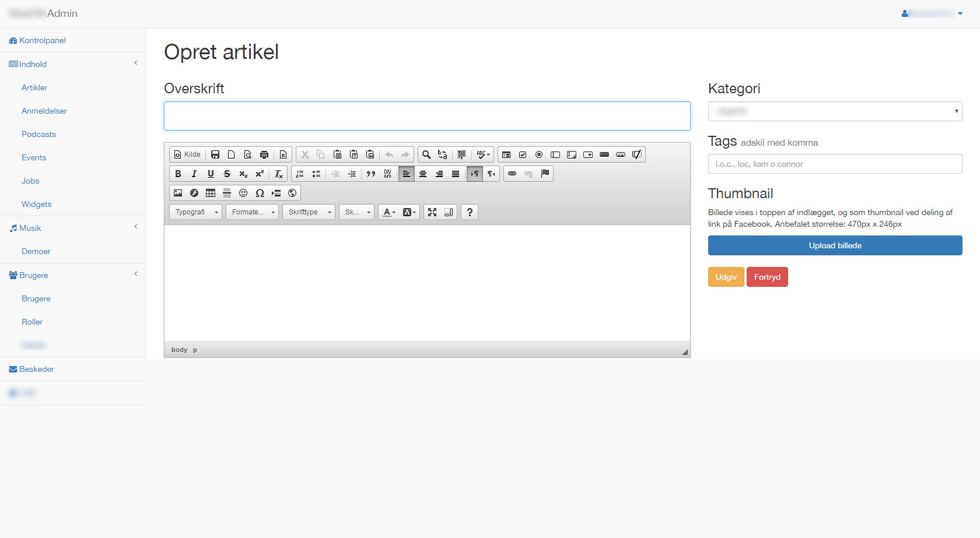Click the Select All icon
The image size is (980, 538).
pos(461,154)
